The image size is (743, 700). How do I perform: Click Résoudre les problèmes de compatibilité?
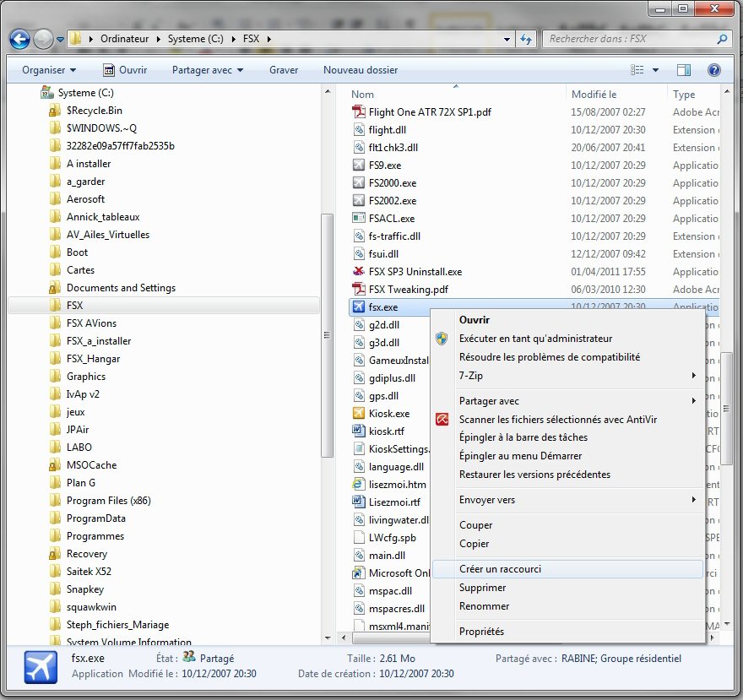click(568, 357)
